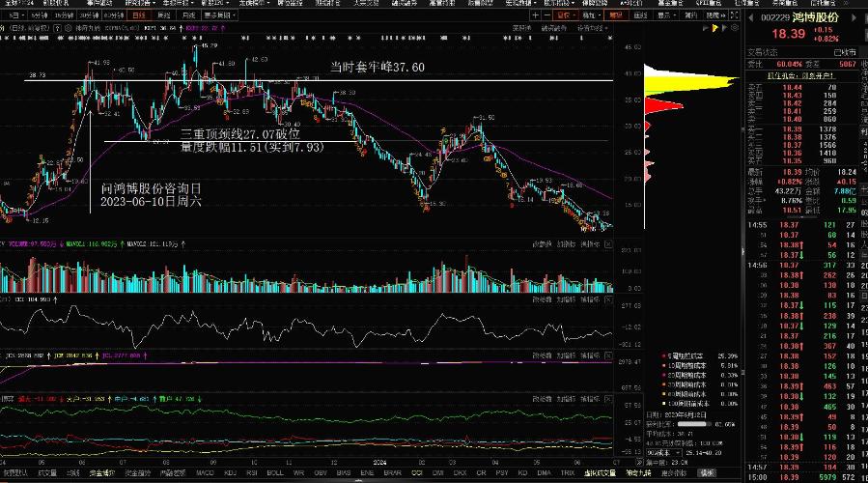Click the 简约 view button
This screenshot has width=868, height=483.
[691, 15]
